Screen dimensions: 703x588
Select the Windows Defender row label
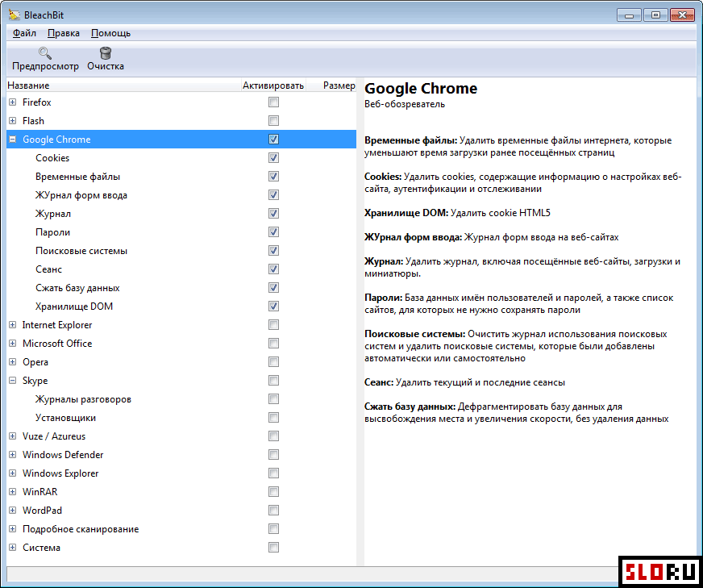pyautogui.click(x=63, y=454)
